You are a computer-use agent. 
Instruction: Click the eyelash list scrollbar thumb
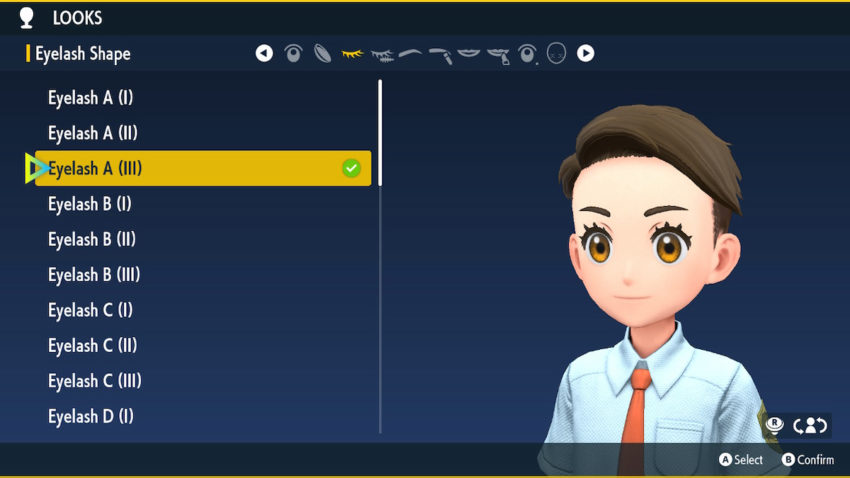(380, 133)
